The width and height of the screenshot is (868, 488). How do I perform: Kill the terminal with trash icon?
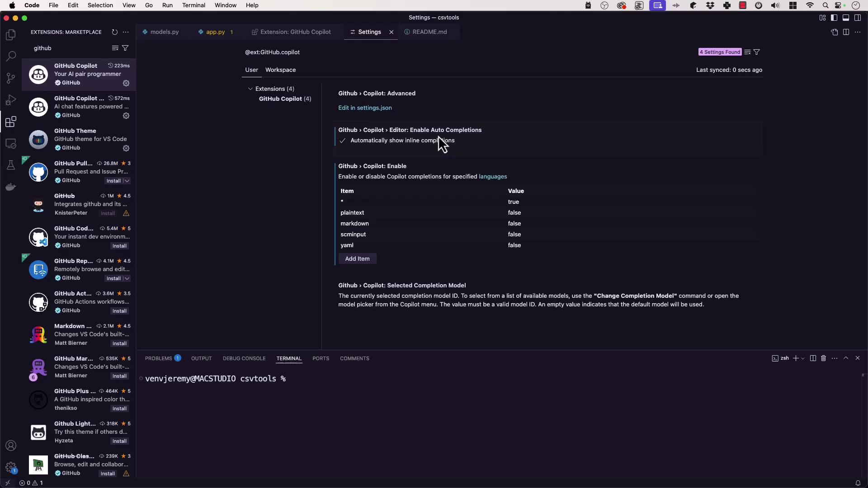[x=823, y=358]
